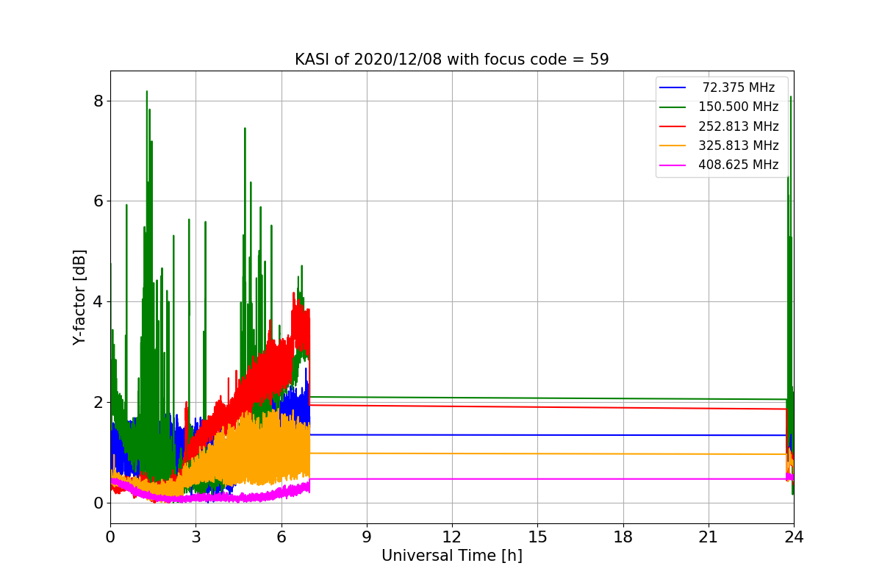882x588 pixels.
Task: Click the y-axis tick label 2
Action: [x=98, y=403]
